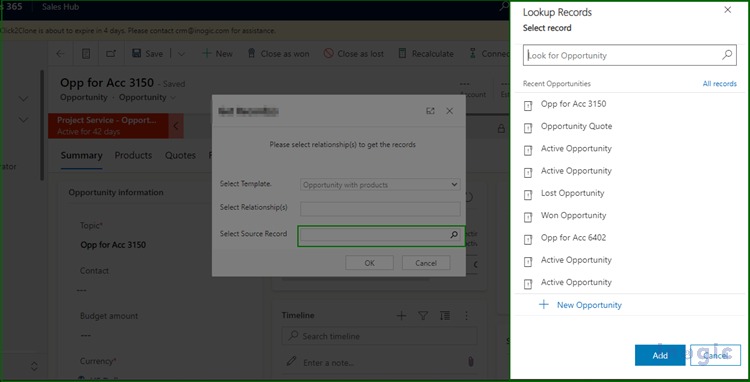Viewport: 750px width, 382px height.
Task: Click Close as lost command
Action: [x=353, y=54]
